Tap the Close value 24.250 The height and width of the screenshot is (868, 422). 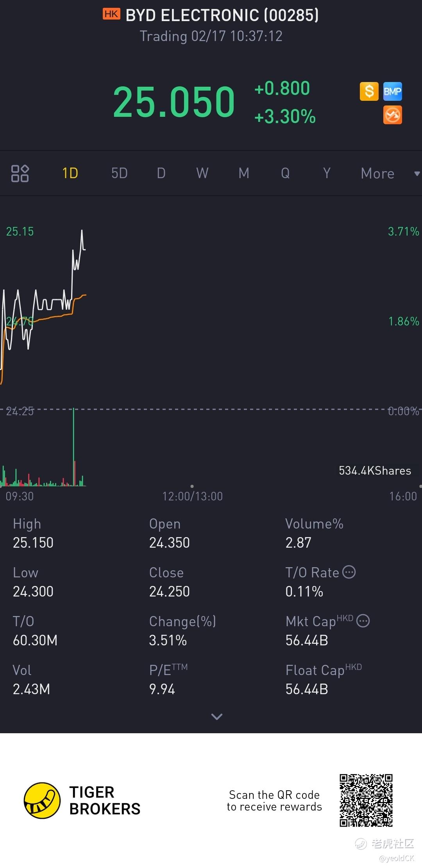click(x=170, y=591)
